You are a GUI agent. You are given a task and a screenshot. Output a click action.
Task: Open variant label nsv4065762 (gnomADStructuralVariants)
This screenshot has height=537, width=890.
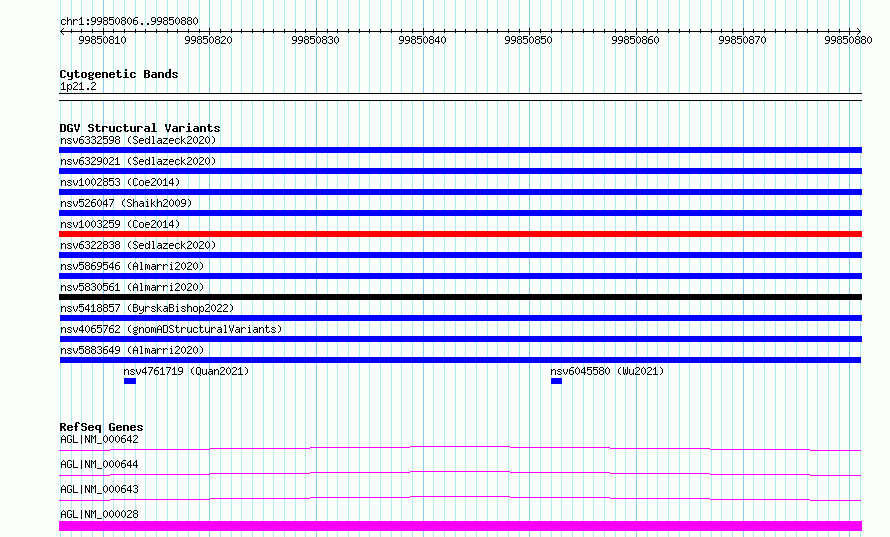171,329
